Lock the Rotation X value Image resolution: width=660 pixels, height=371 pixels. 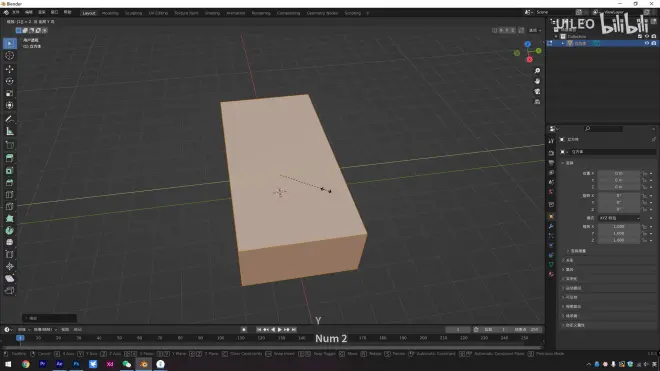pos(644,196)
